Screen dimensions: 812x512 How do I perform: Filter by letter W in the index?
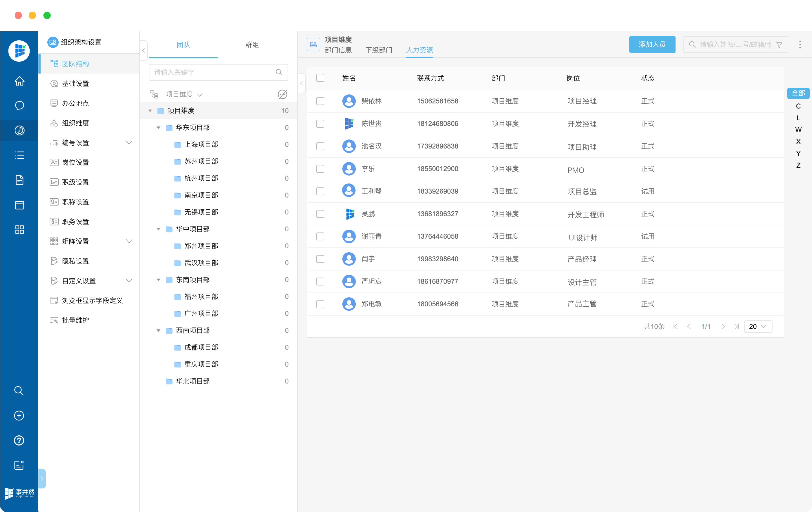tap(798, 130)
